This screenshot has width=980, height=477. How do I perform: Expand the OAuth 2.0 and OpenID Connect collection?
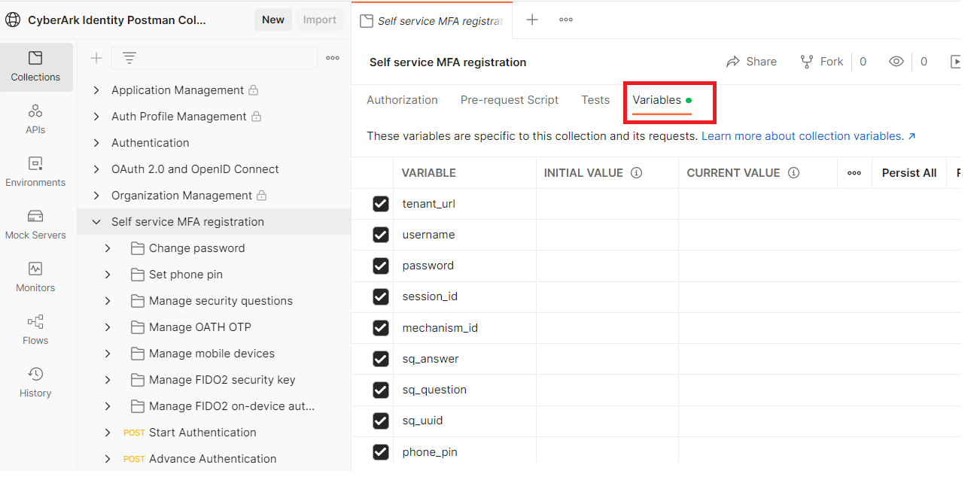click(96, 169)
